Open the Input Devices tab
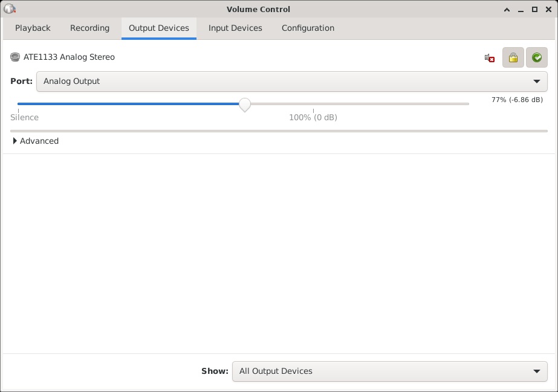The image size is (558, 392). (235, 28)
